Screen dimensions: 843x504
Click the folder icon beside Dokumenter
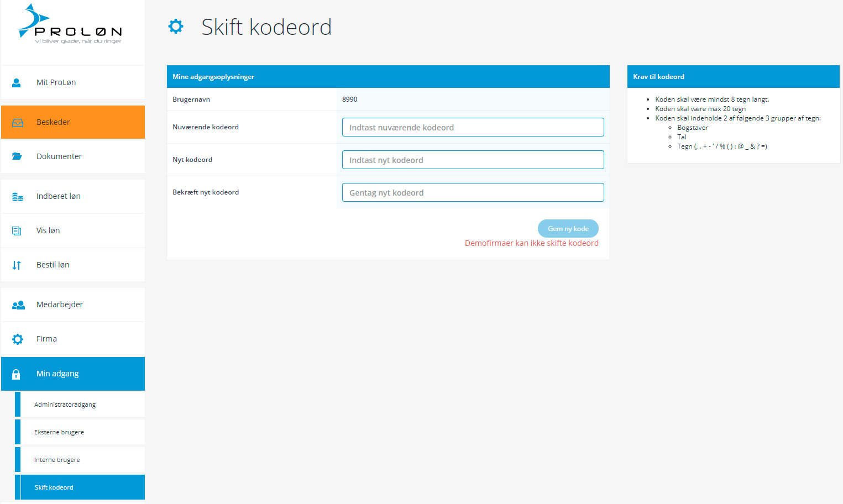(17, 156)
